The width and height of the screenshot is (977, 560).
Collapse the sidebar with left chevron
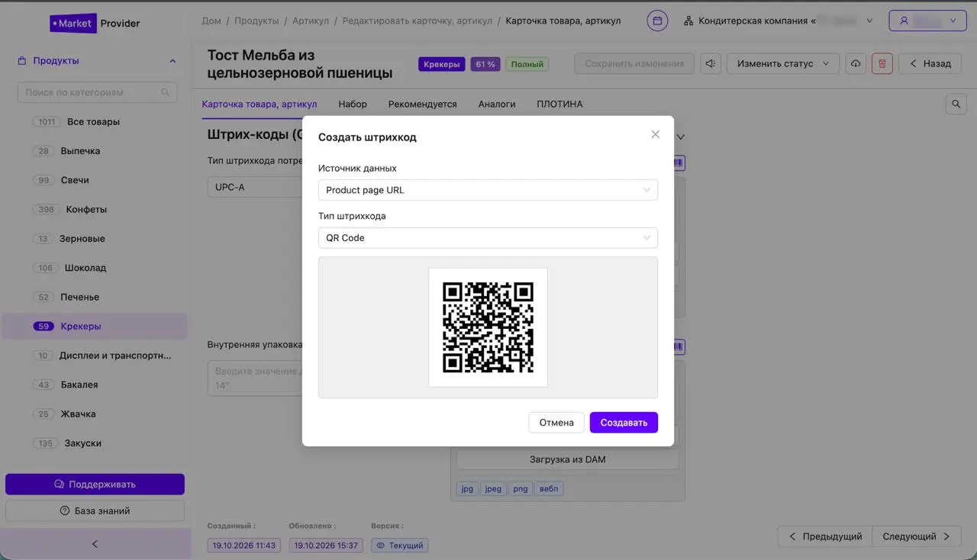point(95,544)
